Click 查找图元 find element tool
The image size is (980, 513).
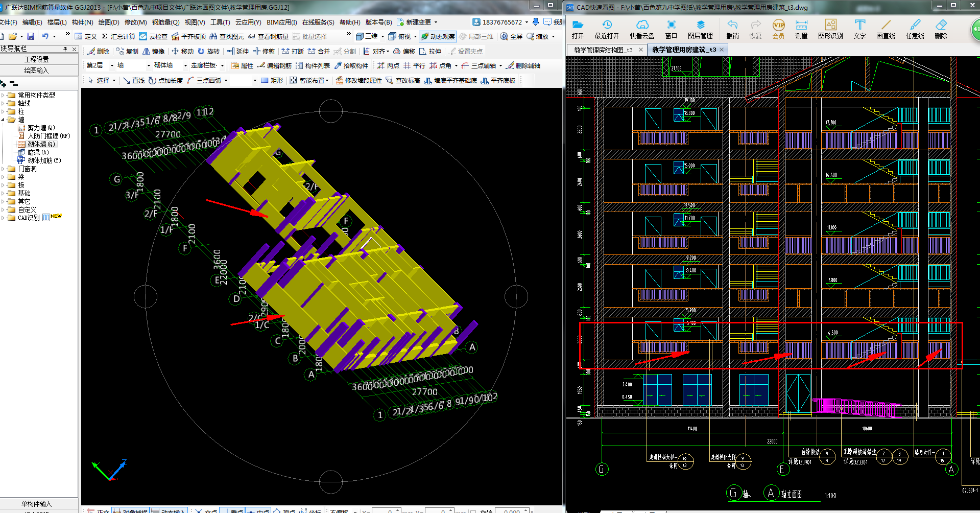tap(227, 36)
